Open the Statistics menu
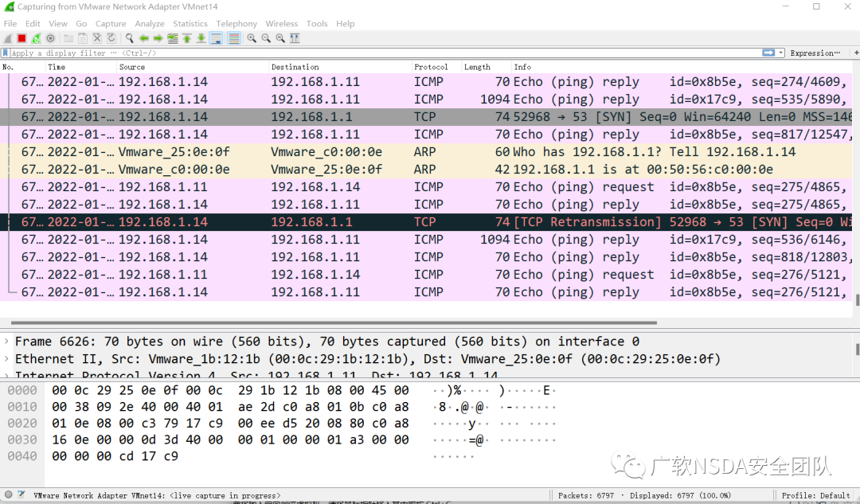The height and width of the screenshot is (504, 860). click(x=190, y=24)
